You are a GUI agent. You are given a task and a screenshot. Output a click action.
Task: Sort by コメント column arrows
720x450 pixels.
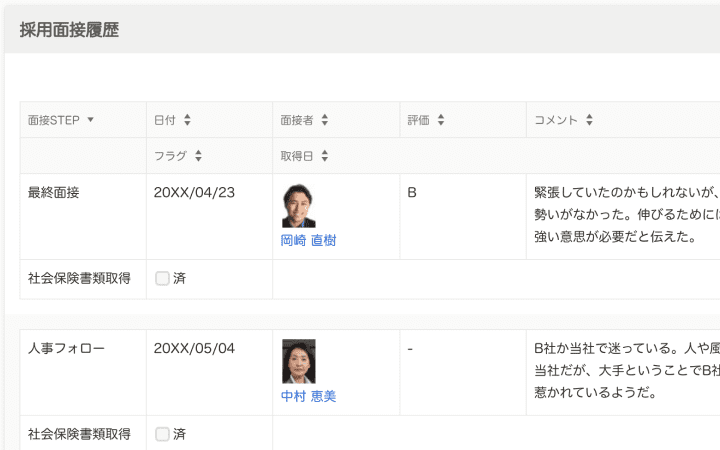[589, 120]
